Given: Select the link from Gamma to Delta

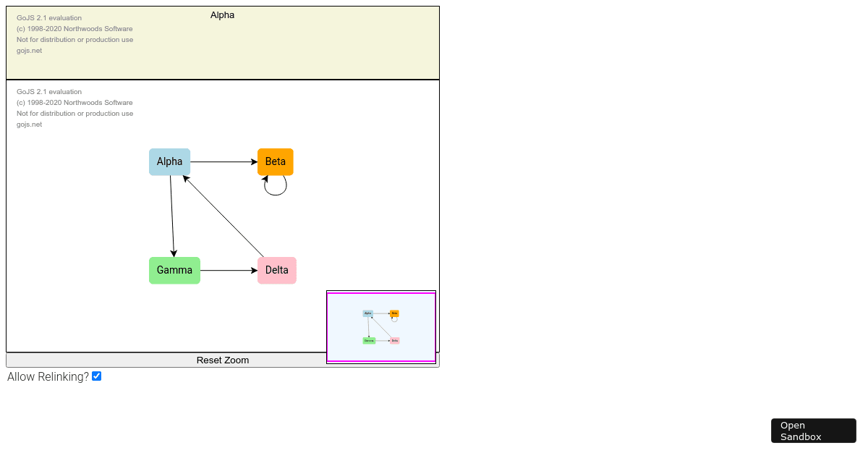Looking at the screenshot, I should 229,270.
